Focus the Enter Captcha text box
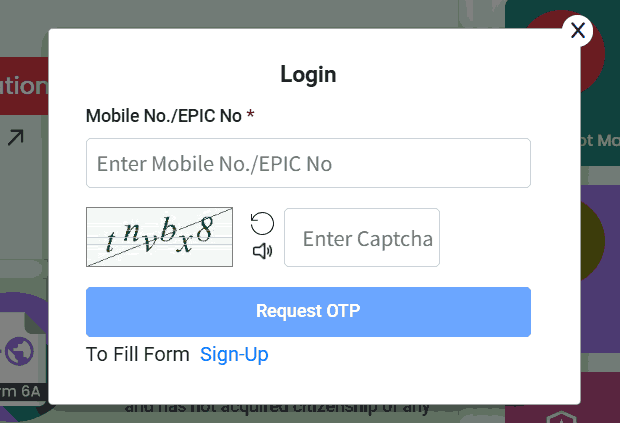The width and height of the screenshot is (620, 423). [362, 238]
